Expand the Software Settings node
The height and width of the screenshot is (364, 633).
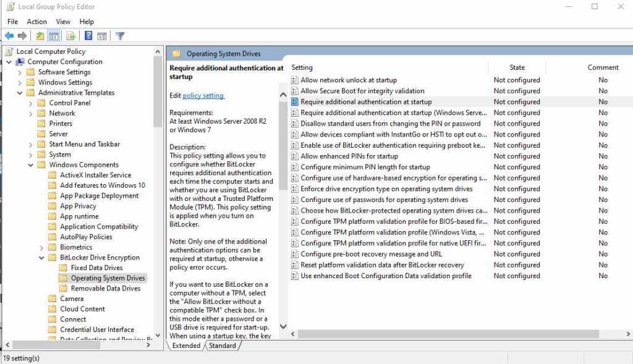20,72
